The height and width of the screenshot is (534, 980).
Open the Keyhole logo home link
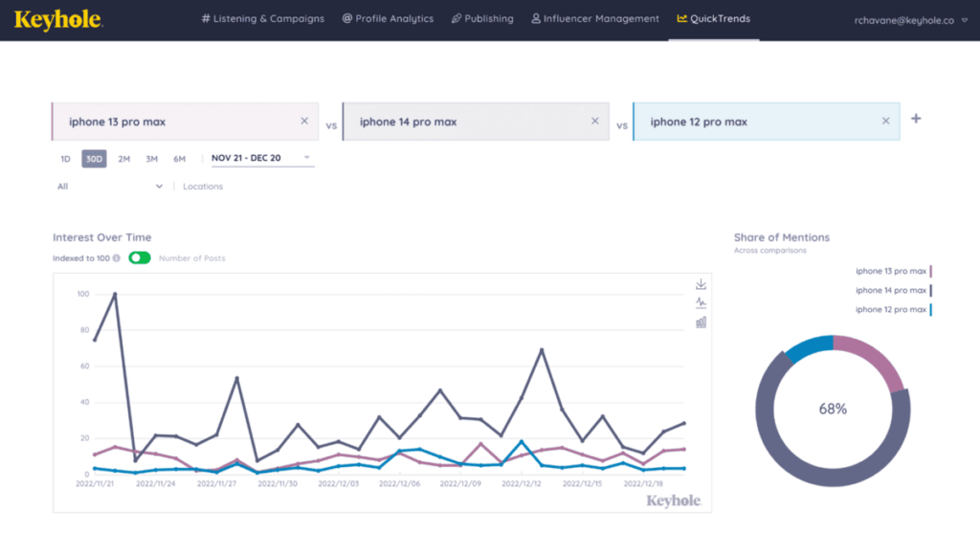coord(58,20)
